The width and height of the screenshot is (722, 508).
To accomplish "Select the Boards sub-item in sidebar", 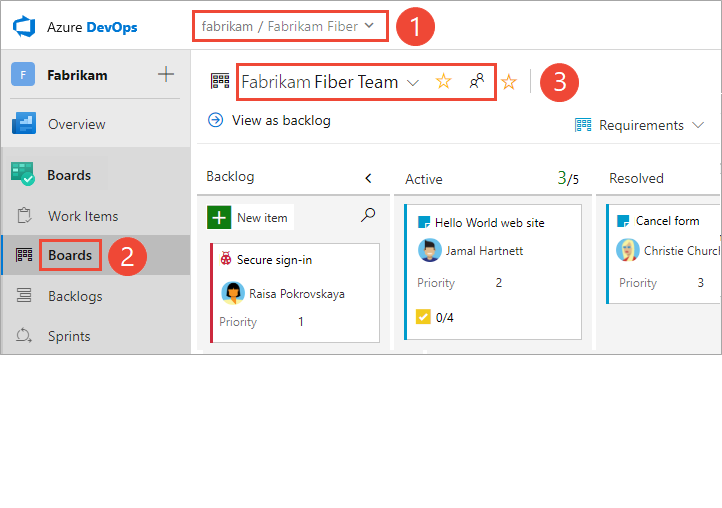I will (x=70, y=255).
